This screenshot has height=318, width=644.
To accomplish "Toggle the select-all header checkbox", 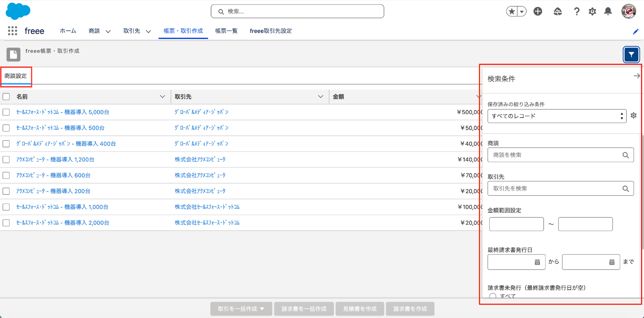I will tap(6, 96).
